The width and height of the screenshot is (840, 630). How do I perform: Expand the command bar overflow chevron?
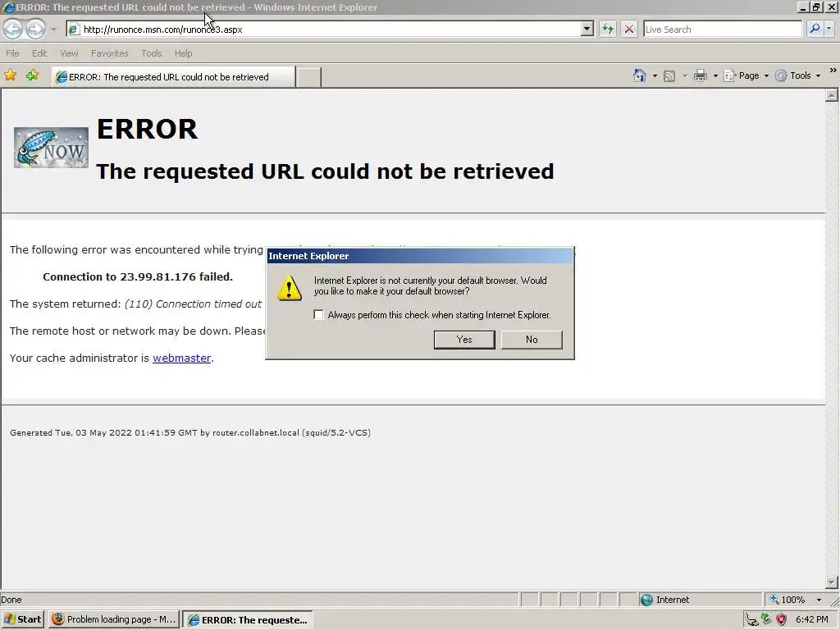(833, 71)
